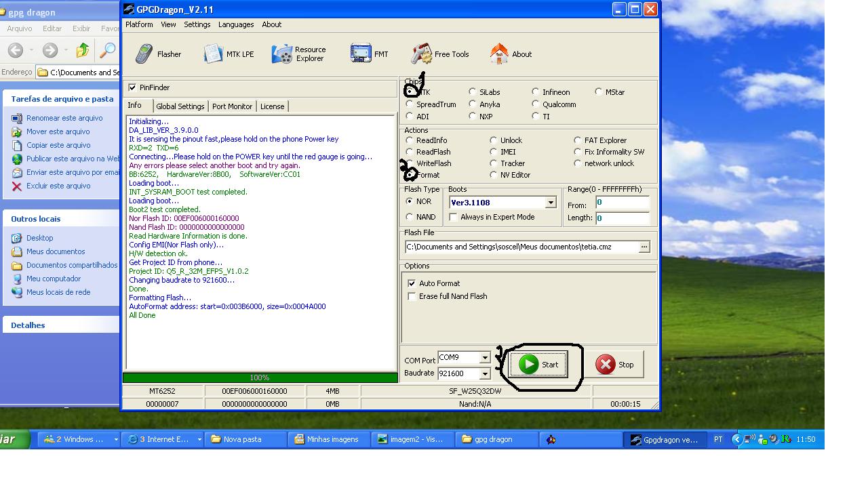
Task: Click Explorer window's Up folder icon
Action: tap(82, 50)
